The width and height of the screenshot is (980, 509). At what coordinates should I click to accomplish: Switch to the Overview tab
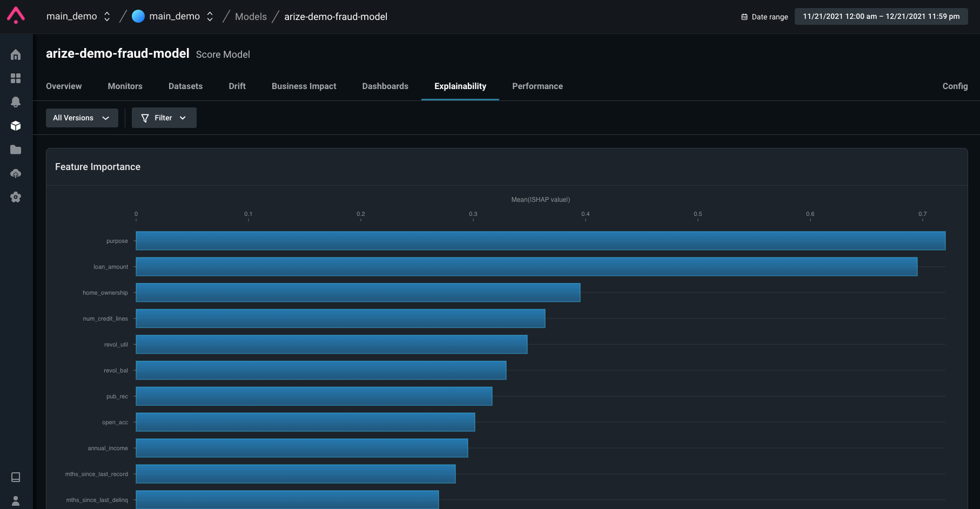coord(64,86)
